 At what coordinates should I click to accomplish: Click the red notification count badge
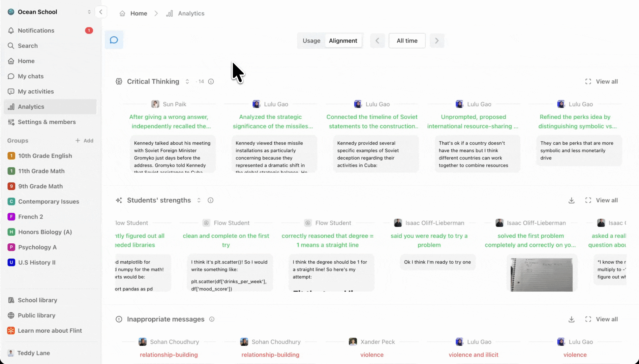click(x=89, y=31)
